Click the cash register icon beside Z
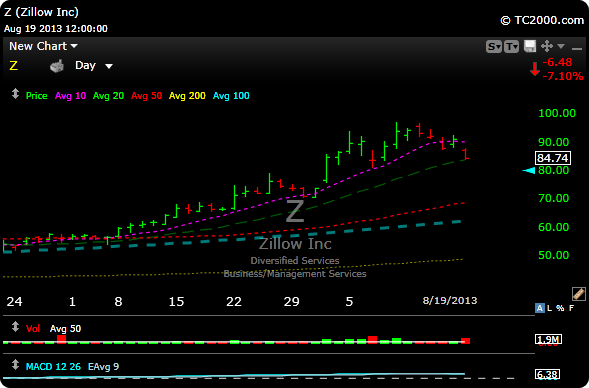 57,66
